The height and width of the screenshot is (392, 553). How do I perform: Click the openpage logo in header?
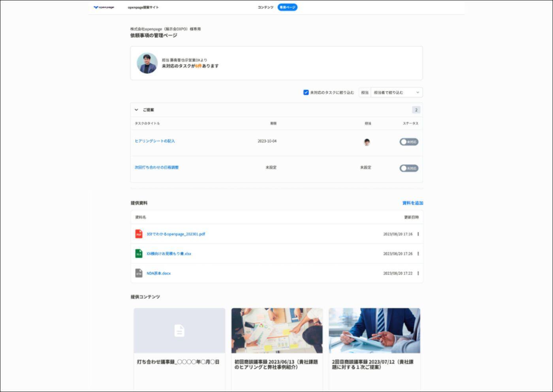point(104,7)
